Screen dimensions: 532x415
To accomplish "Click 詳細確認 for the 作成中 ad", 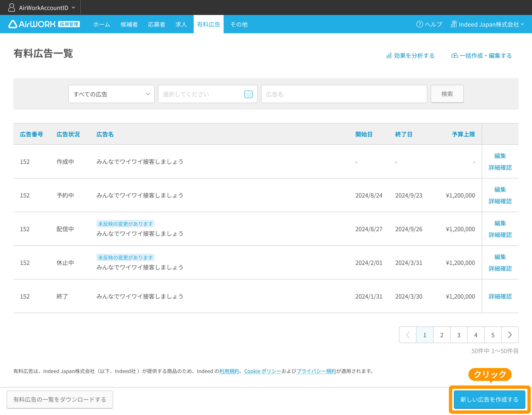I will [500, 167].
